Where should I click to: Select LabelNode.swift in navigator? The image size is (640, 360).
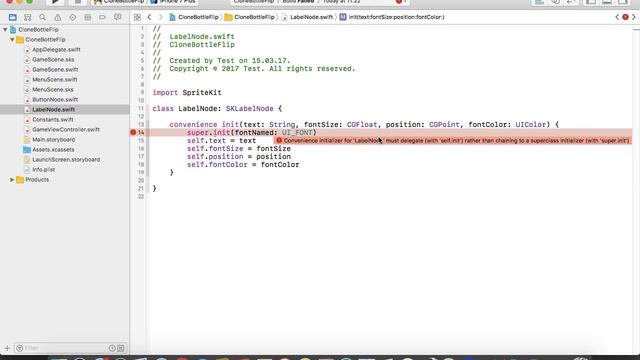pyautogui.click(x=53, y=109)
